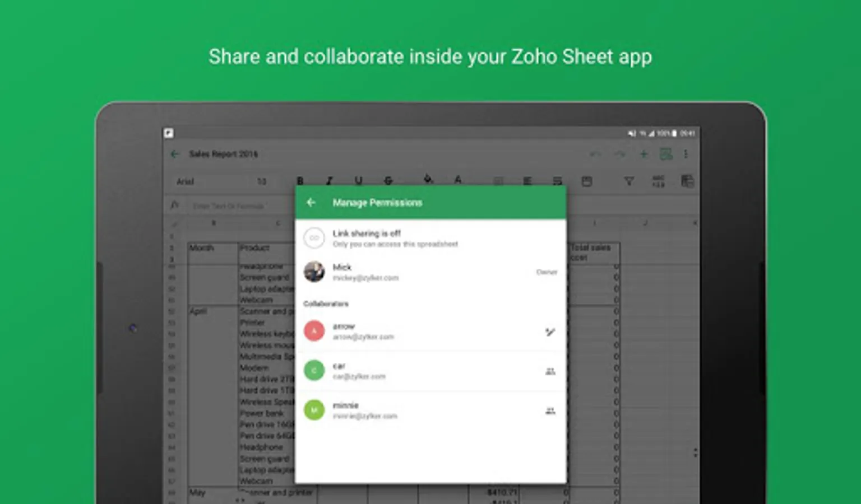861x504 pixels.
Task: Open the three-dot overflow menu
Action: coord(686,154)
